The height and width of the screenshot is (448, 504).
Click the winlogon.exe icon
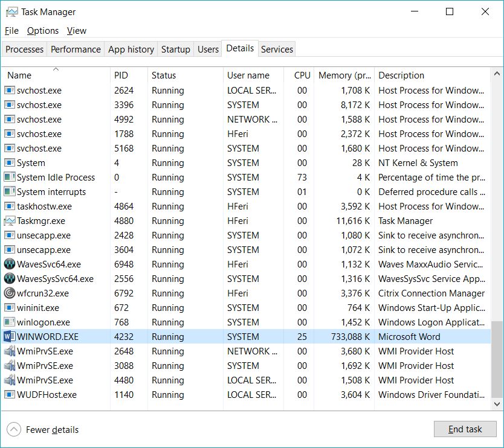(9, 322)
